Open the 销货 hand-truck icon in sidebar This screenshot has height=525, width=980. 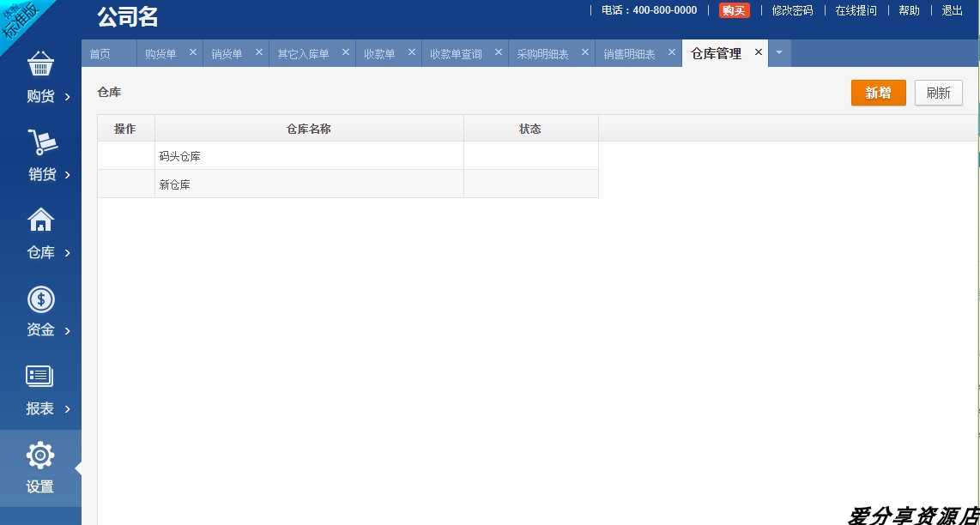(x=42, y=142)
